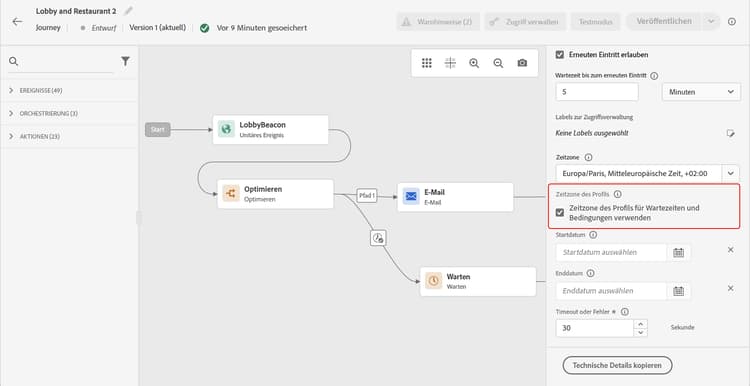Viewport: 750px width, 386px height.
Task: Click the Veröffentlichen button
Action: (x=664, y=22)
